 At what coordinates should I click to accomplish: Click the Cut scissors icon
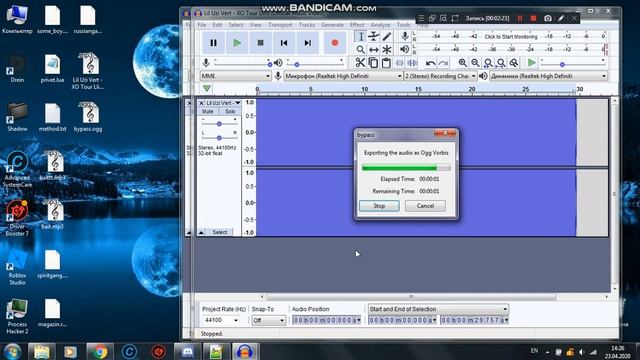[360, 62]
